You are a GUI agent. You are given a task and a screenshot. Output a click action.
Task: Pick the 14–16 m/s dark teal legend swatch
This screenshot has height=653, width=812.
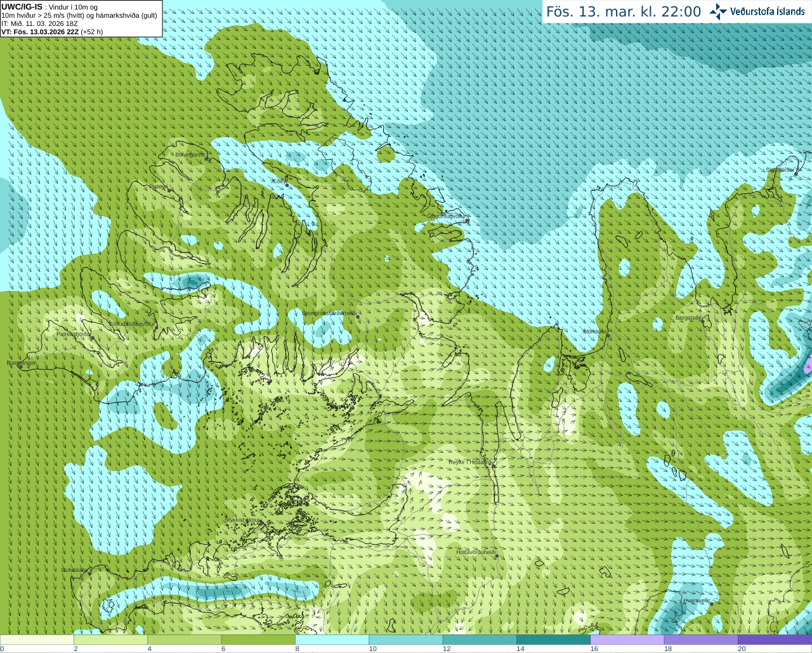coord(553,640)
